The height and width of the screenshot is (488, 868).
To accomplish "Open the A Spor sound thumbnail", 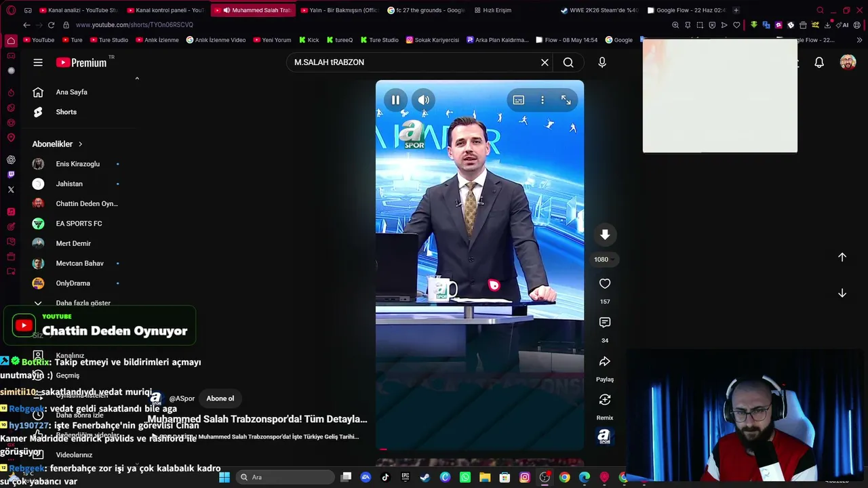I will tap(604, 436).
